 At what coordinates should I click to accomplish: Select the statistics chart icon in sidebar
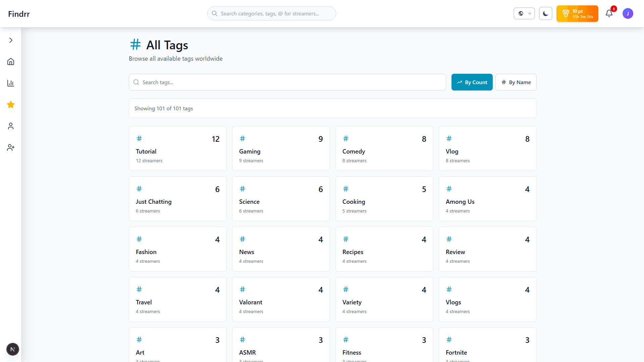pos(10,83)
